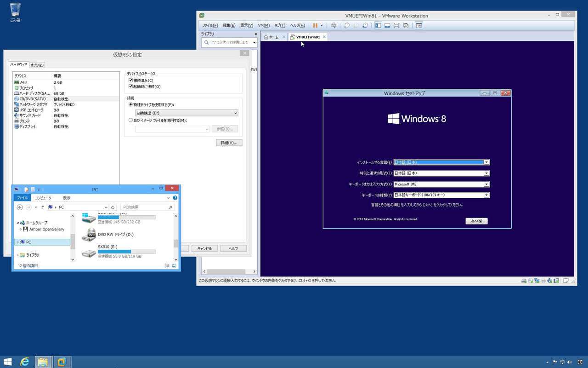Image resolution: width=588 pixels, height=368 pixels.
Task: Toggle the 起動時に接続(O) checkbox
Action: (131, 86)
